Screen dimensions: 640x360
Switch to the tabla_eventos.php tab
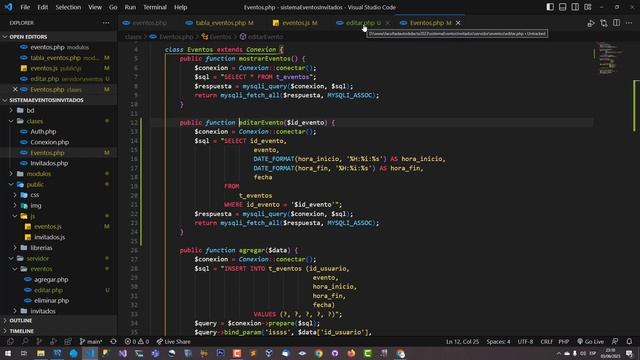click(x=220, y=23)
